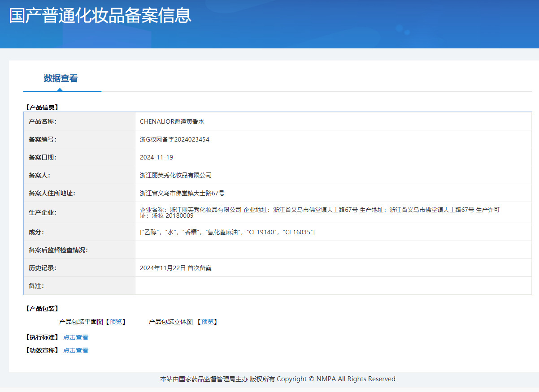Click the ingredient list in 成分 row
The width and height of the screenshot is (539, 392).
point(227,232)
